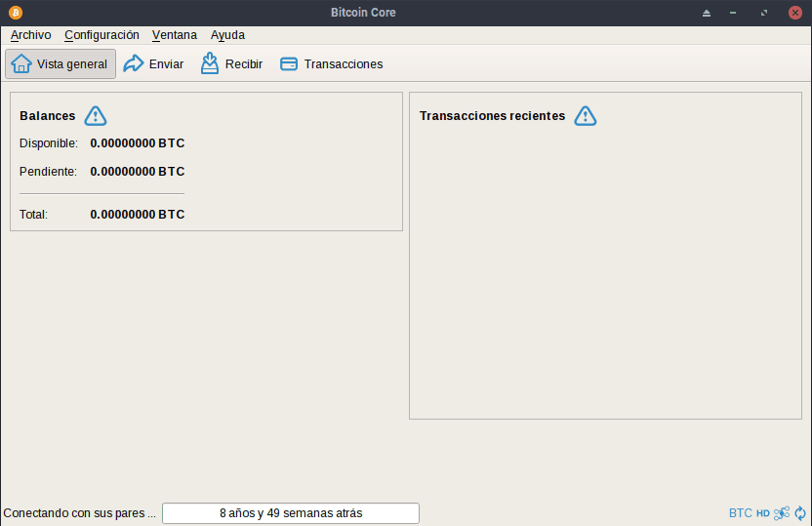
Task: Maximize the Bitcoin Core window
Action: pyautogui.click(x=764, y=13)
